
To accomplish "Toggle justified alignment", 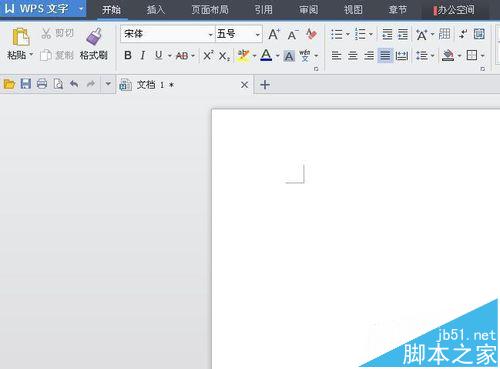I will 385,55.
